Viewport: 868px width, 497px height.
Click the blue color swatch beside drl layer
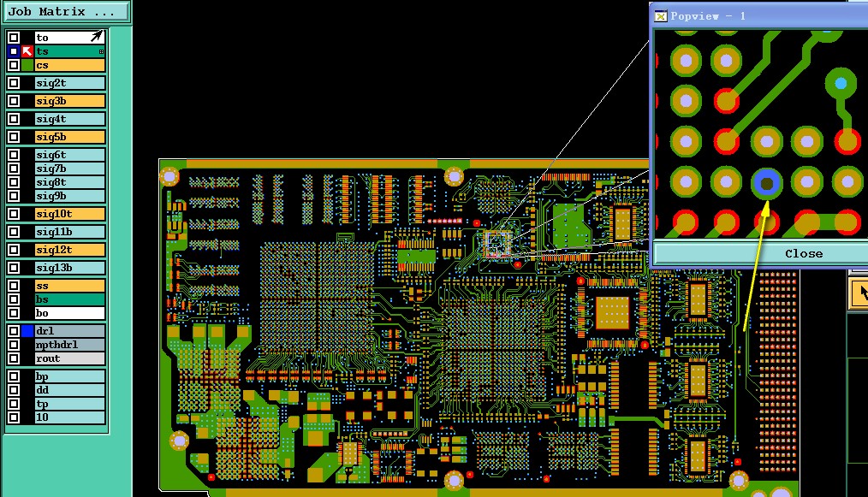click(27, 331)
